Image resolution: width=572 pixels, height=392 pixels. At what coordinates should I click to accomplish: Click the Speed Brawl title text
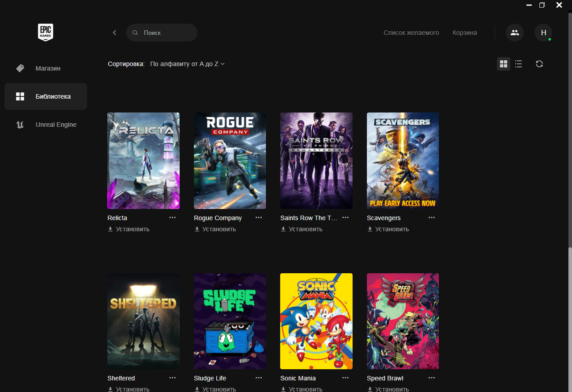(x=385, y=378)
